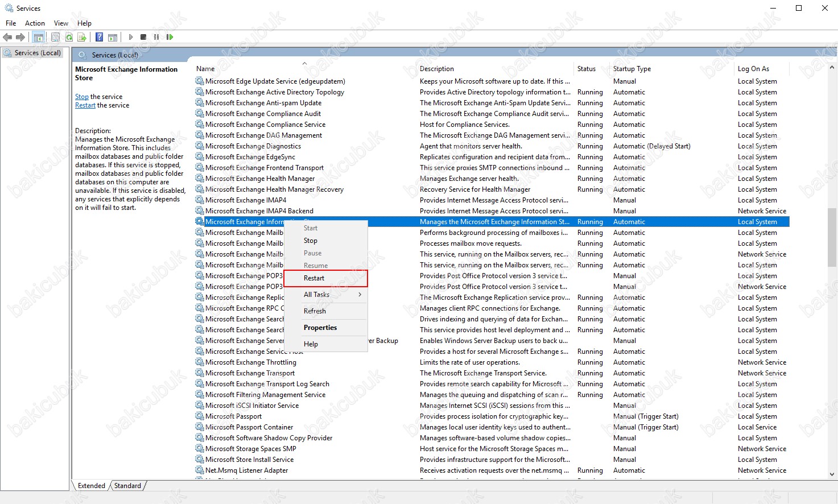Select Microsoft Exchange Compliance Service row
The height and width of the screenshot is (504, 838).
click(x=492, y=125)
